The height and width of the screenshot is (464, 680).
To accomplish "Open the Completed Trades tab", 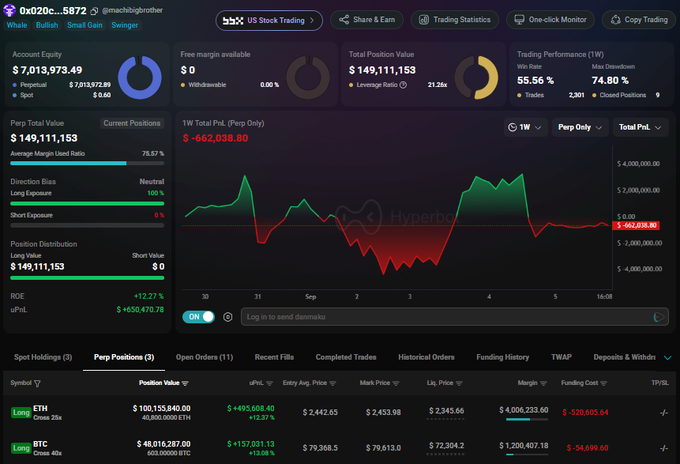I will click(x=346, y=357).
